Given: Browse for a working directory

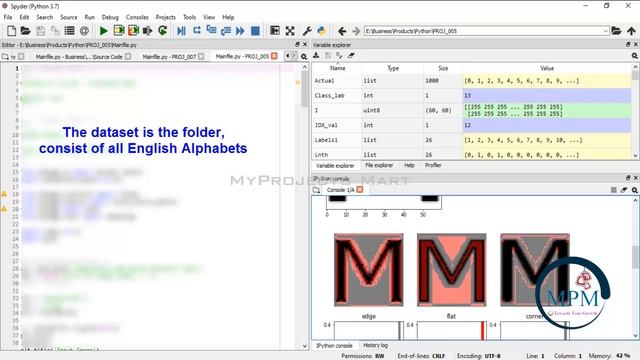Looking at the screenshot, I should pos(616,31).
